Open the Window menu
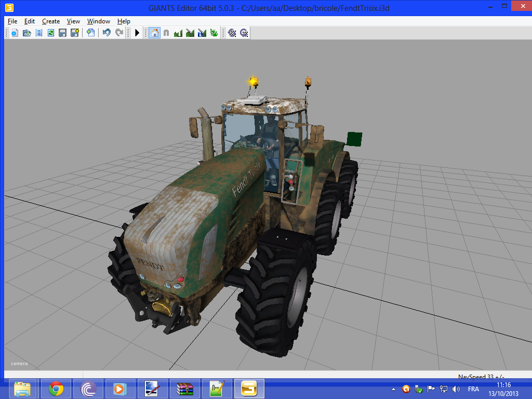This screenshot has width=532, height=399. pos(99,21)
